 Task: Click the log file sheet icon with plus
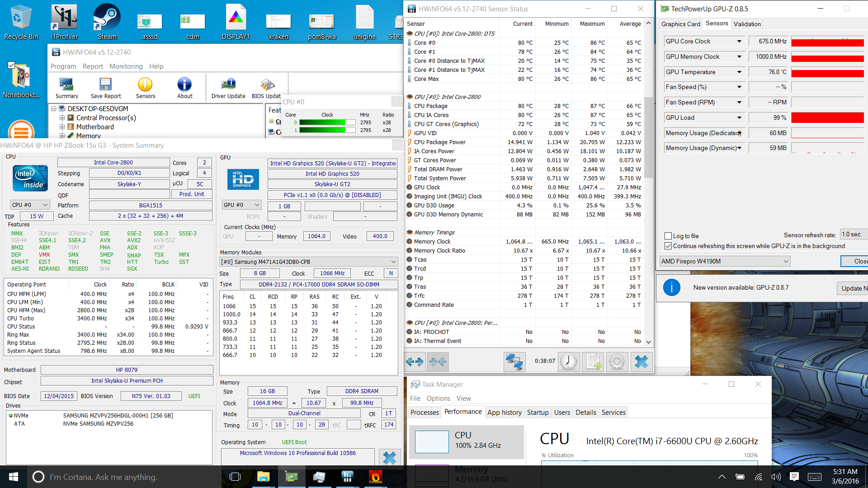point(594,361)
